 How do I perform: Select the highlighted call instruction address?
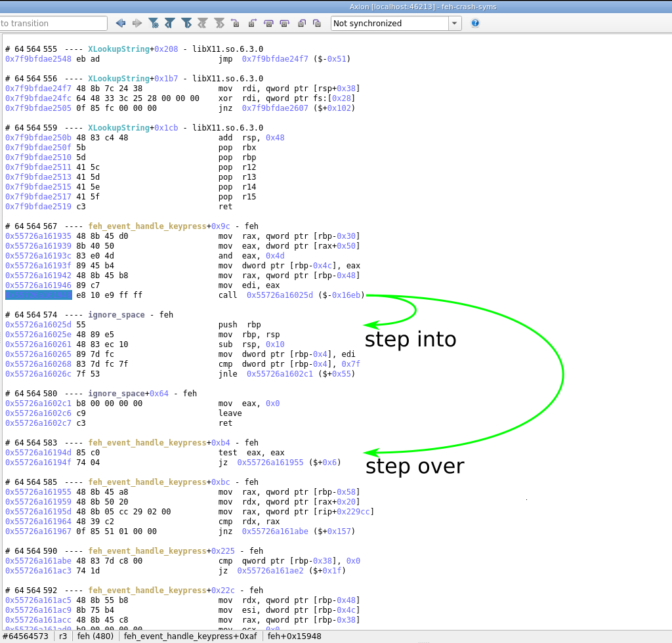tap(38, 295)
